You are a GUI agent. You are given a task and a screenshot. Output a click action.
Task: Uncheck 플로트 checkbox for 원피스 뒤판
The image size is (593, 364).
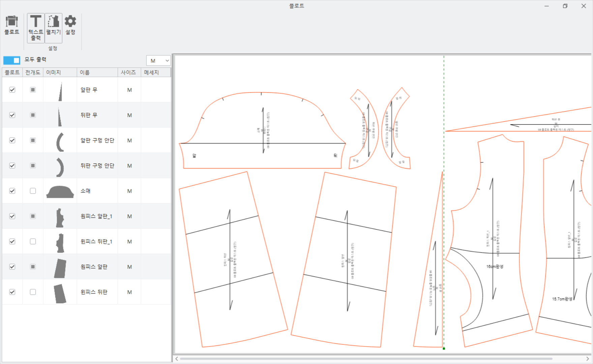[12, 292]
